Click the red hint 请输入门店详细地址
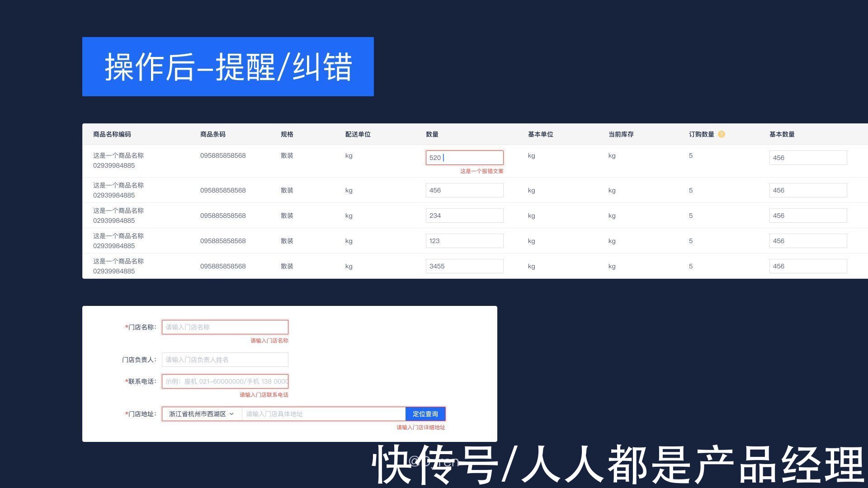 (x=421, y=427)
